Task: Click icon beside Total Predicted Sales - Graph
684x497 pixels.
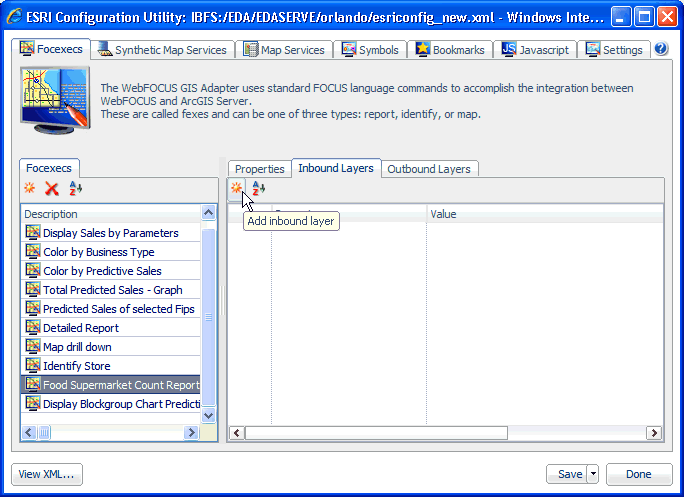Action: 33,289
